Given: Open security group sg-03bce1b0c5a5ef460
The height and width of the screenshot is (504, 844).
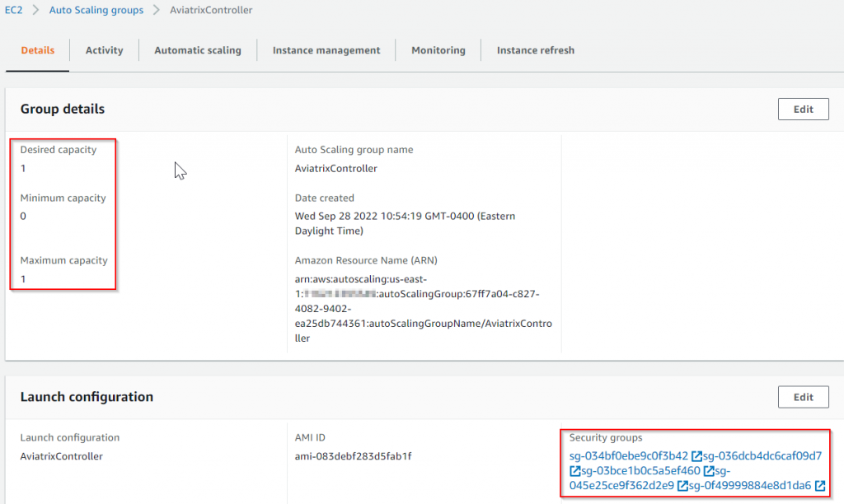Looking at the screenshot, I should pyautogui.click(x=640, y=471).
